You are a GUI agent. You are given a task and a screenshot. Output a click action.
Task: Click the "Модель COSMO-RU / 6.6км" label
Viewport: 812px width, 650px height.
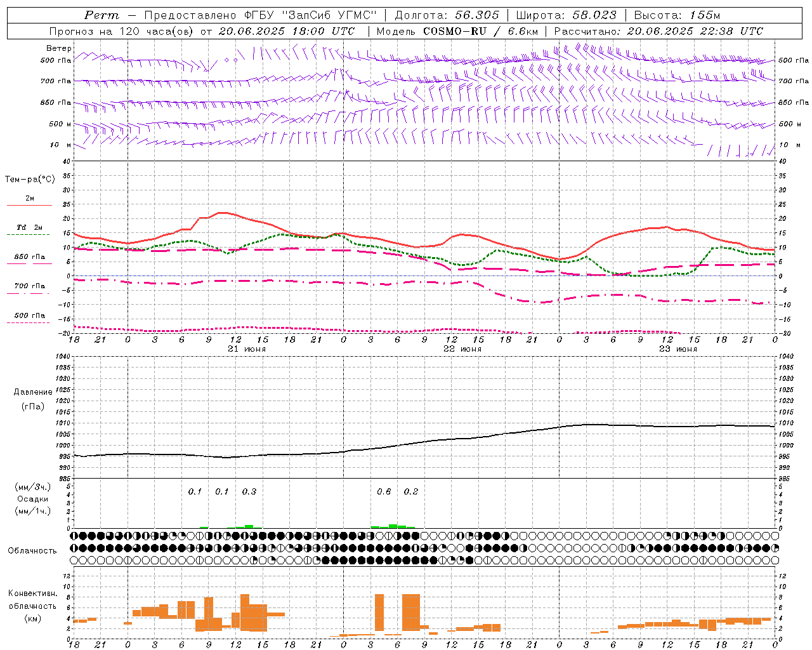[457, 31]
